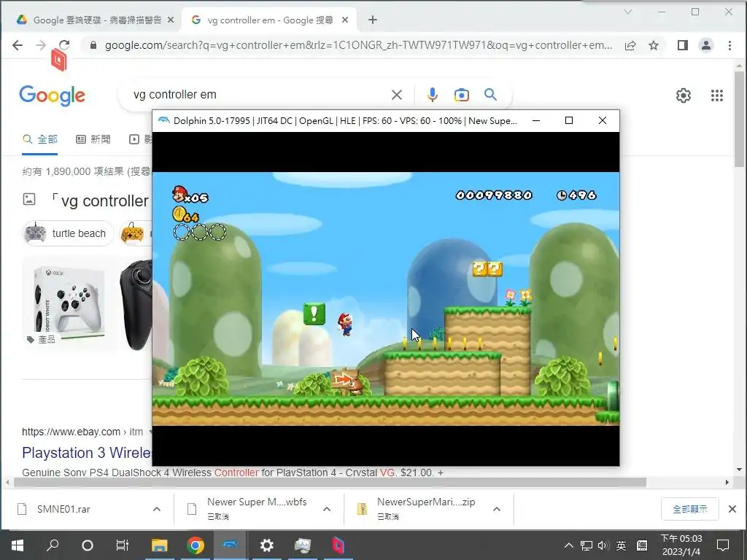Open Settings gear in taskbar
The width and height of the screenshot is (747, 560).
[x=266, y=545]
